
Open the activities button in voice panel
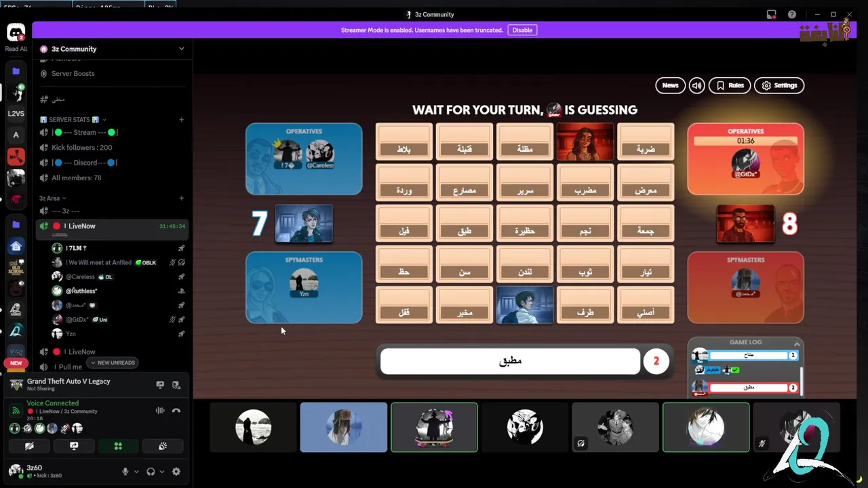(118, 446)
